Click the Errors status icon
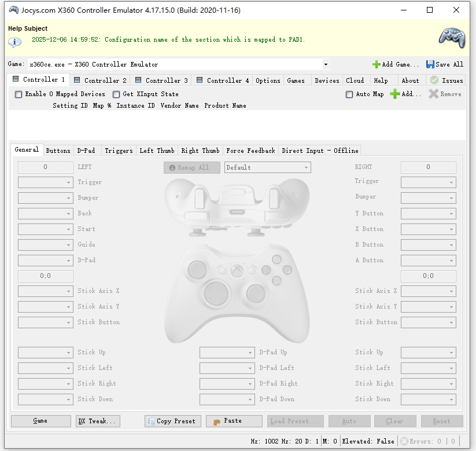Screen dimensions: 476x451 [404, 441]
